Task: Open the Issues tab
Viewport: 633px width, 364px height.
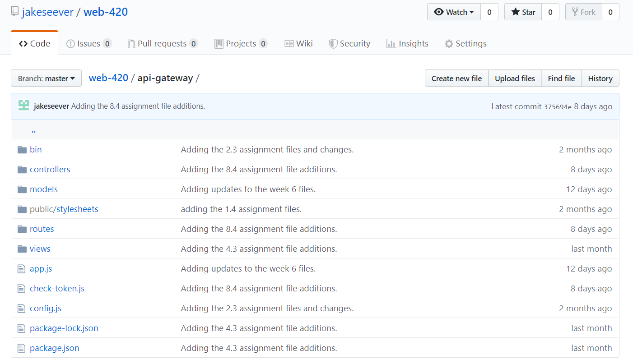Action: coord(89,43)
